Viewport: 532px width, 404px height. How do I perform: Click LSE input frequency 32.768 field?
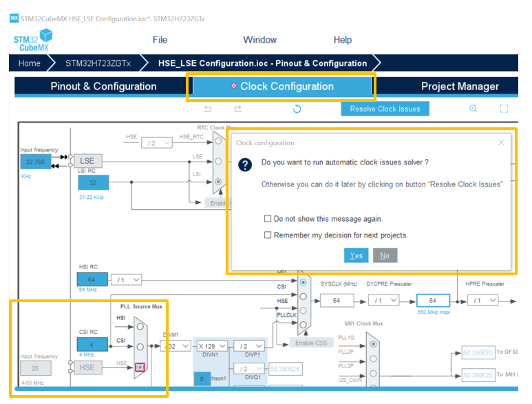(x=35, y=162)
